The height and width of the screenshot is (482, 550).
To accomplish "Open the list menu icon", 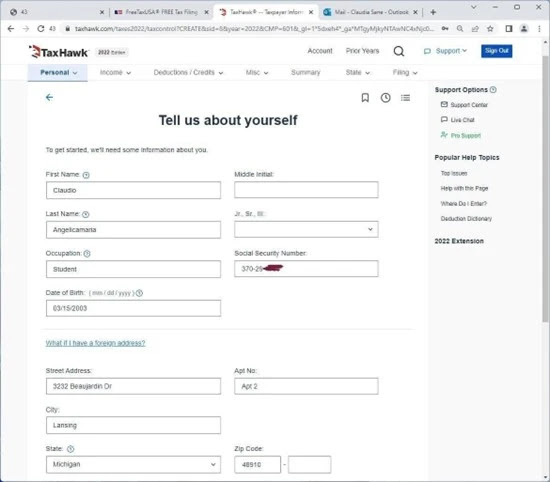I will (405, 98).
